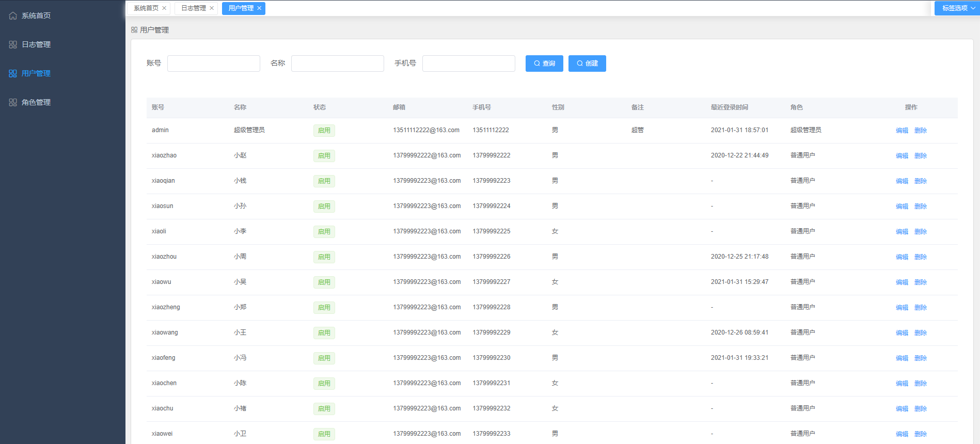The width and height of the screenshot is (980, 444).
Task: Click the 启用 status tag for xiaoli
Action: (324, 232)
